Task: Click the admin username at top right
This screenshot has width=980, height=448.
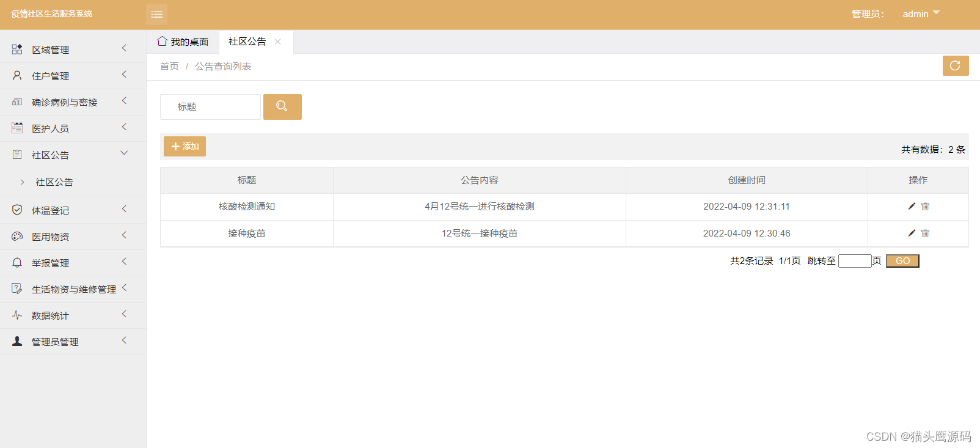Action: 915,14
